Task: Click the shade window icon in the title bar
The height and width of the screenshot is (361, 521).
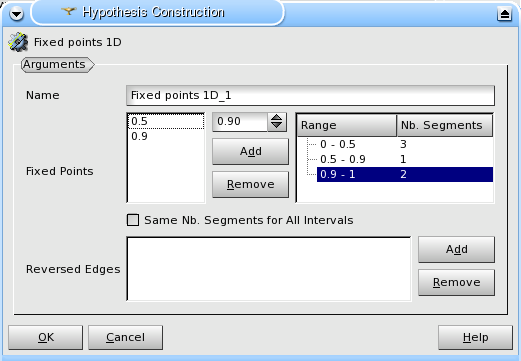Action: pos(504,14)
